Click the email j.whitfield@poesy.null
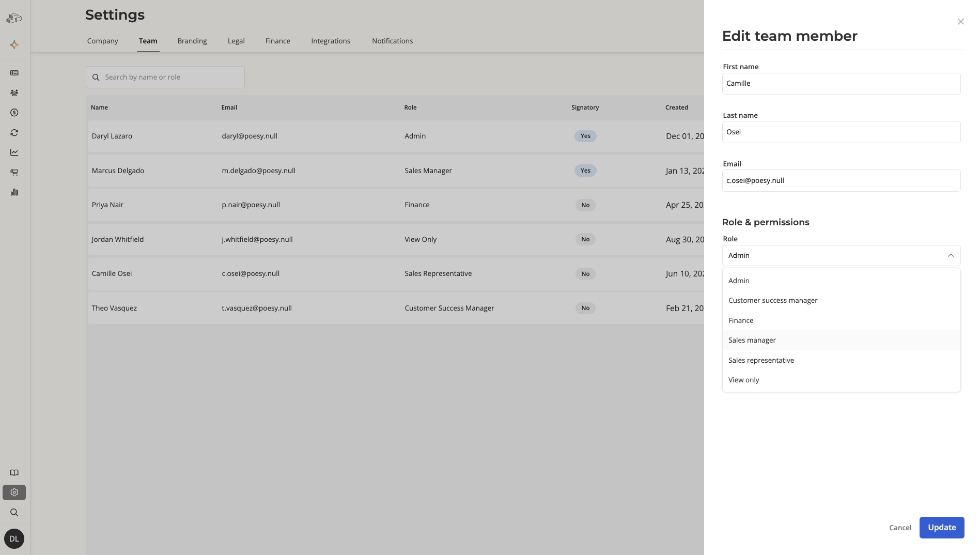Screen dimensions: 980x555 pos(257,239)
